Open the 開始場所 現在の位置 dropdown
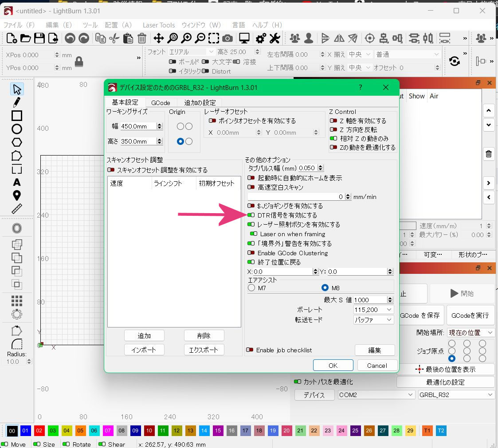 471,332
